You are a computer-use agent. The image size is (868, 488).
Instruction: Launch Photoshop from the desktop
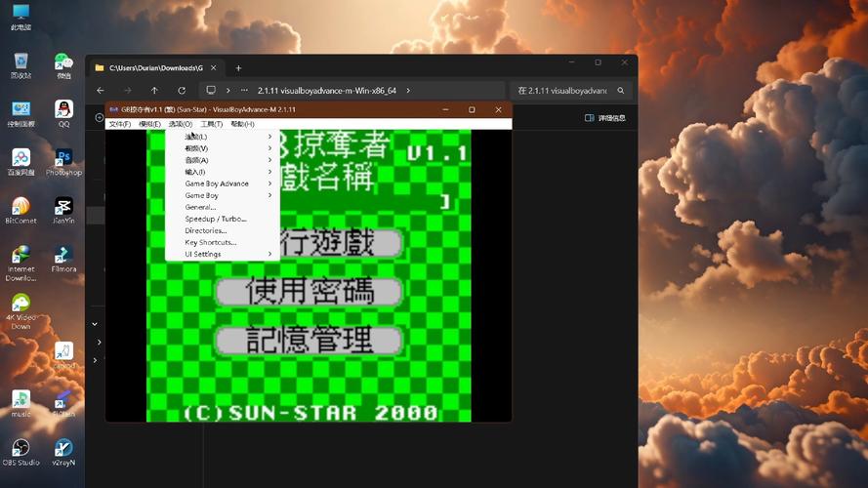pos(63,162)
